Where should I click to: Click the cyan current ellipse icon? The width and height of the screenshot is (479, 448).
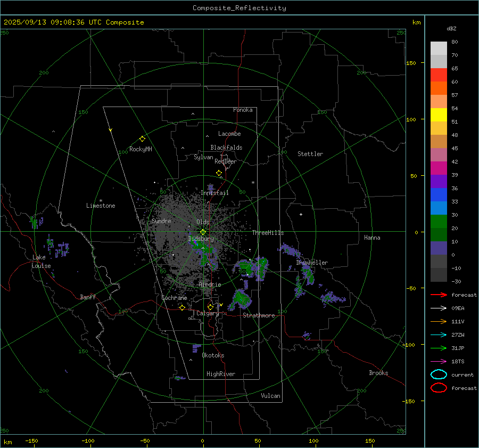pos(439,374)
